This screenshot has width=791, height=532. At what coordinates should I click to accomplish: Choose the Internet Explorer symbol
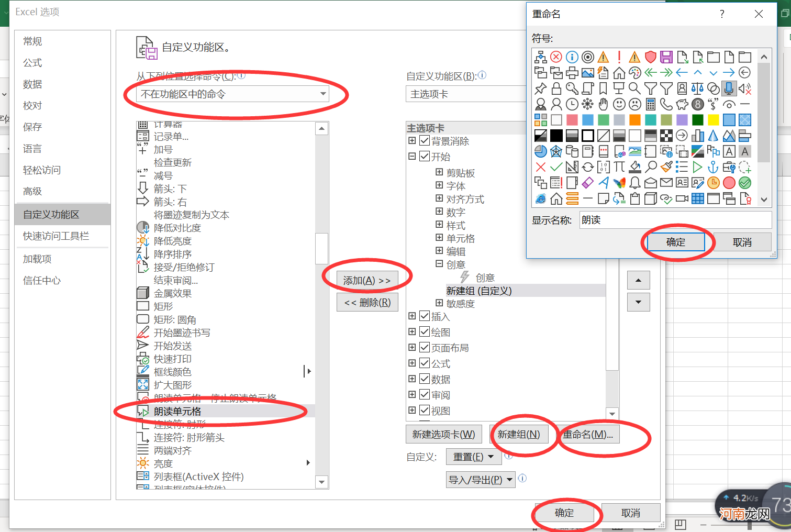click(540, 198)
